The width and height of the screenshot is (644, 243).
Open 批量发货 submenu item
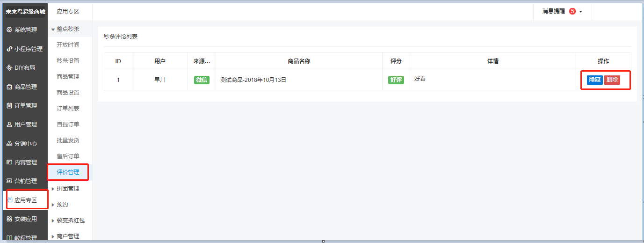[68, 140]
